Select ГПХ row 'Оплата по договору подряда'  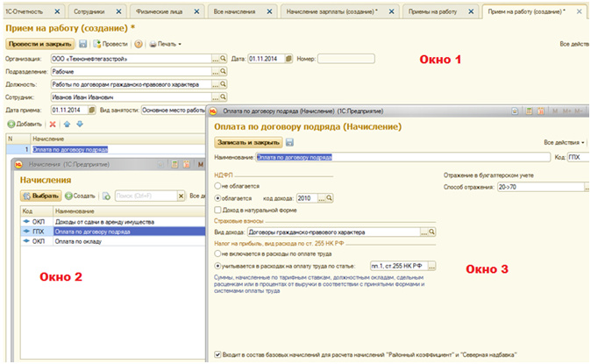[x=113, y=232]
